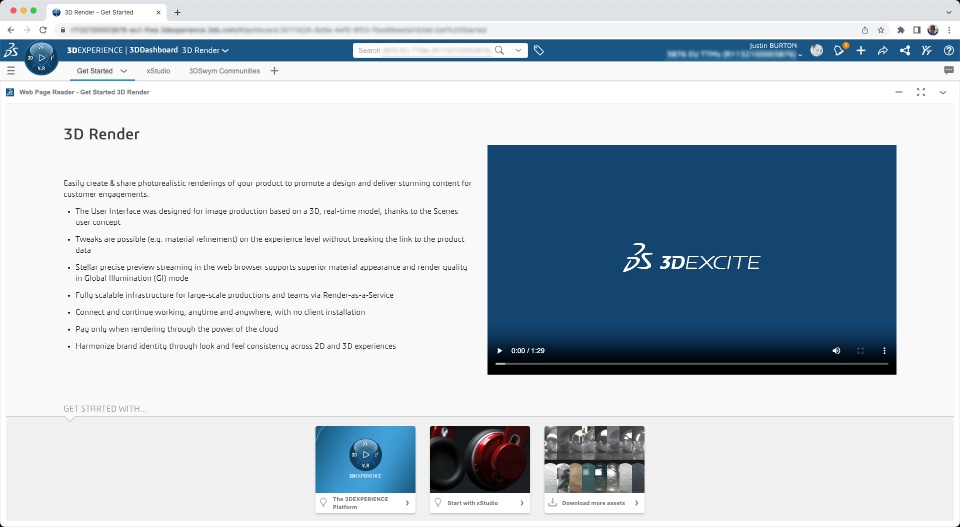Viewport: 960px width, 527px height.
Task: Open the 3DEXPERIENCE compass
Action: [42, 58]
